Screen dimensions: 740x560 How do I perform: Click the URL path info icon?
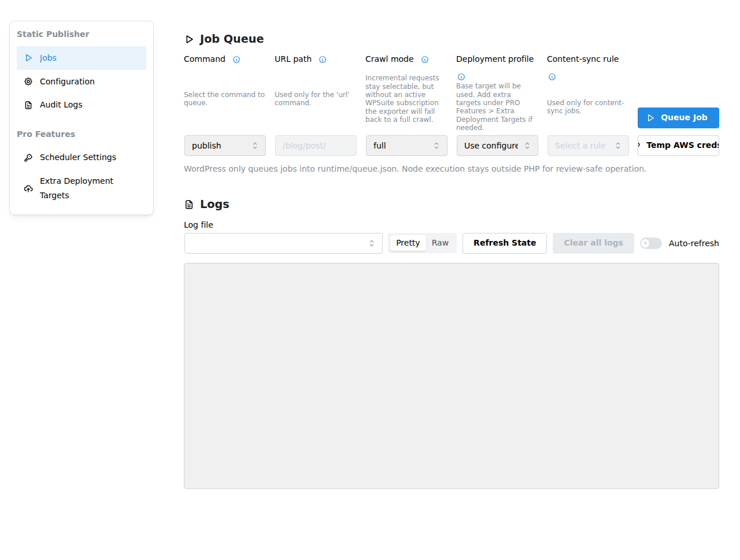pos(323,60)
